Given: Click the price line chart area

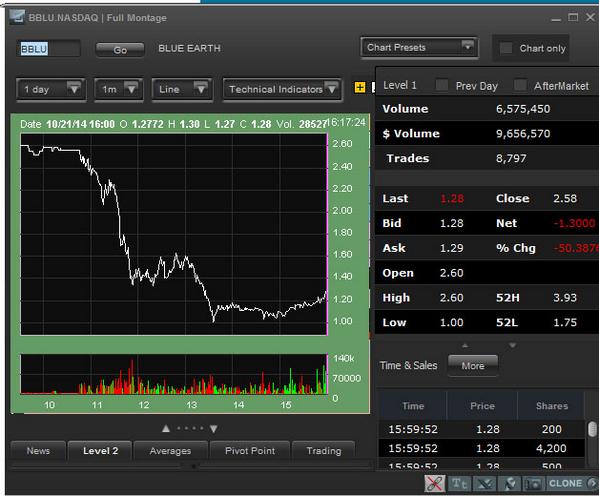Looking at the screenshot, I should coord(174,234).
